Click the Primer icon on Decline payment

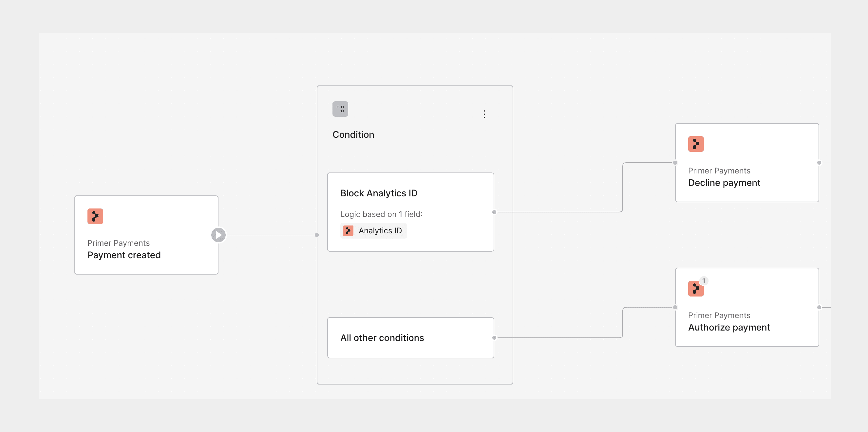pyautogui.click(x=696, y=144)
